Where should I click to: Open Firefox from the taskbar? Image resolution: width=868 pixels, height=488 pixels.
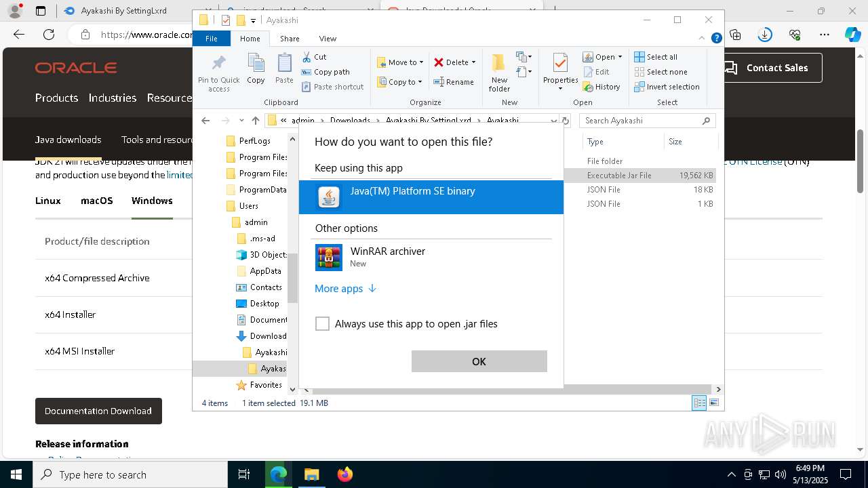[x=345, y=474]
